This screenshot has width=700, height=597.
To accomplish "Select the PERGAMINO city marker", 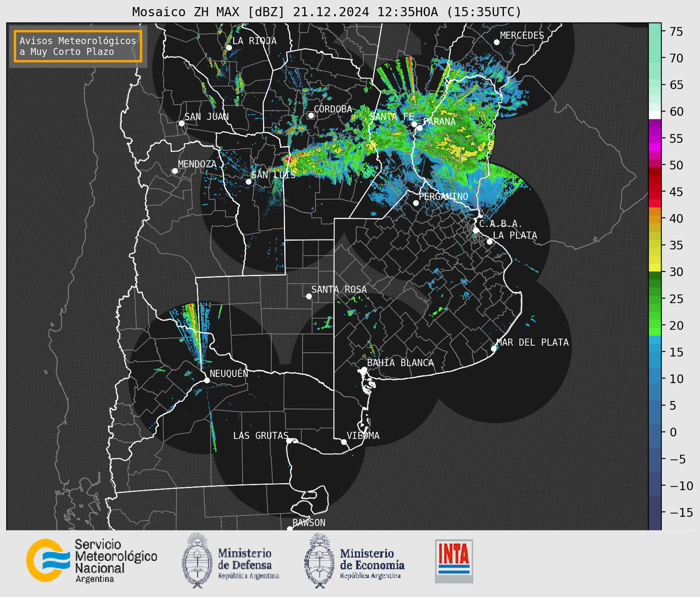I will (416, 203).
